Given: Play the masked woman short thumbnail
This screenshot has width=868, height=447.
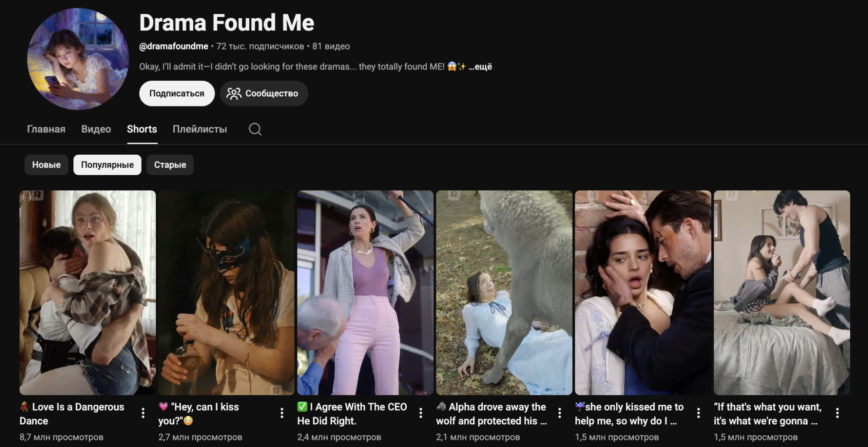Looking at the screenshot, I should point(226,293).
